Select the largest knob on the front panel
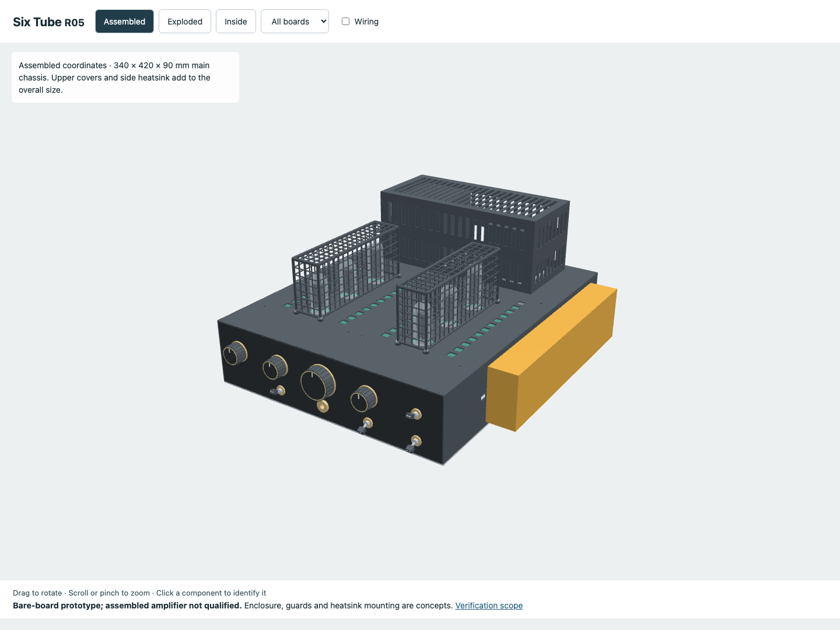Screen dimensions: 840x630 coord(318,381)
